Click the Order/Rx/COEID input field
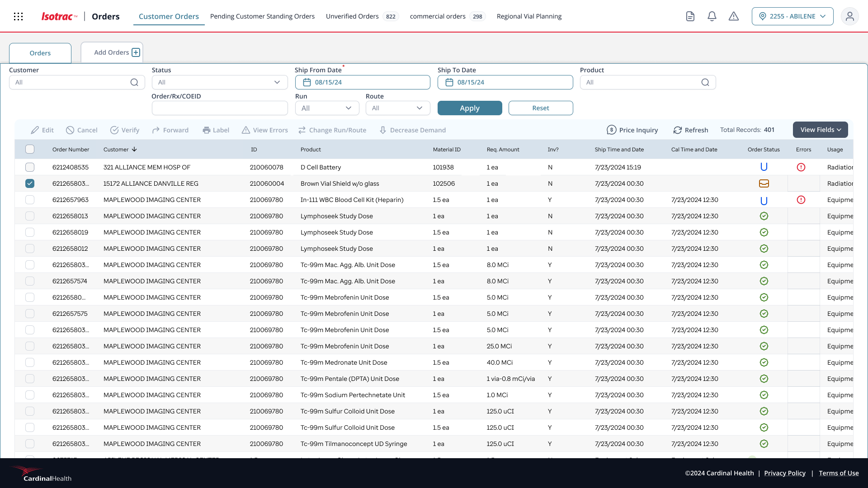Image resolution: width=868 pixels, height=488 pixels. pos(220,108)
